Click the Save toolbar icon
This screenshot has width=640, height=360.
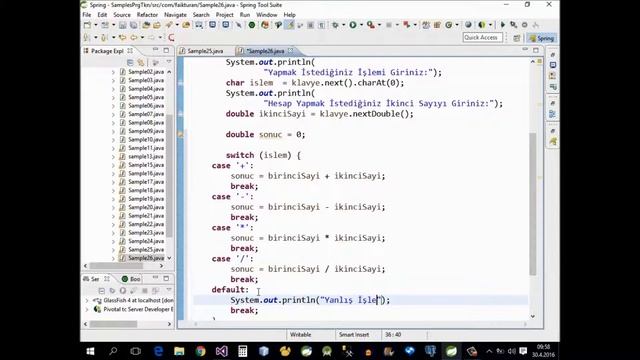[x=122, y=25]
